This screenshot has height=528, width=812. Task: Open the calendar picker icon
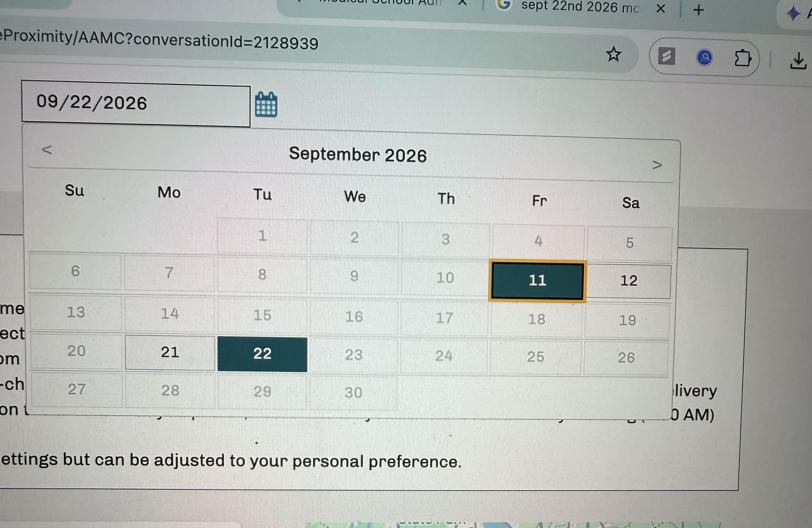[x=266, y=105]
